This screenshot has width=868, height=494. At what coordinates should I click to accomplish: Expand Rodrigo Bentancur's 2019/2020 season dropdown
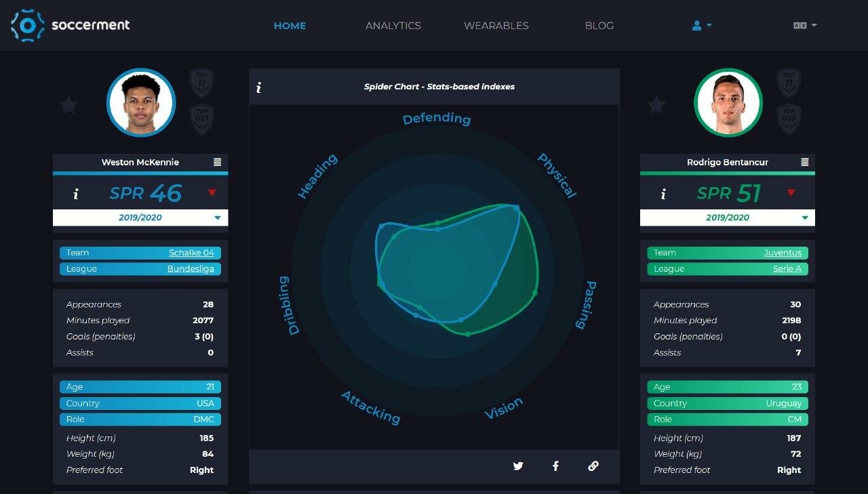point(728,218)
